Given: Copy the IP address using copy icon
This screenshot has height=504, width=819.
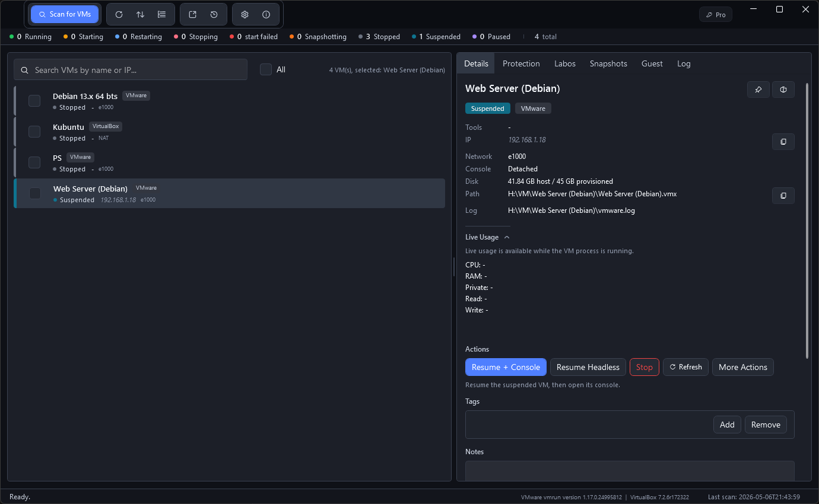Looking at the screenshot, I should (783, 142).
